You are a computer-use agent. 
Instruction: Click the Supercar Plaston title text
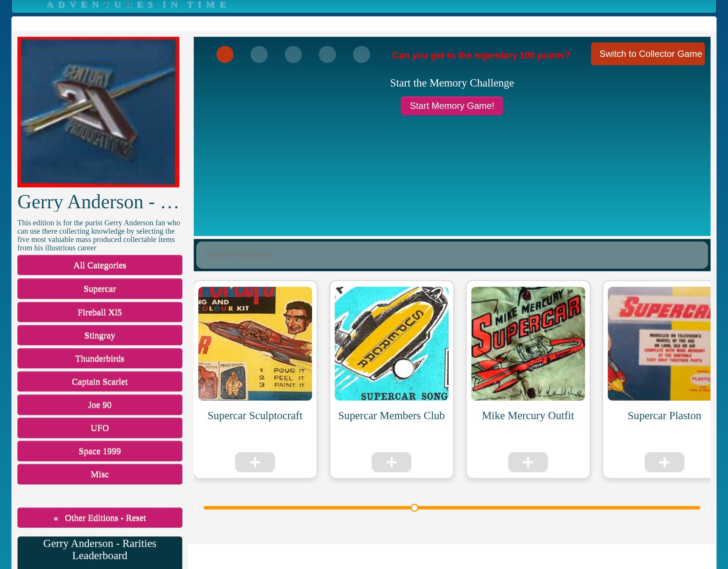tap(664, 415)
